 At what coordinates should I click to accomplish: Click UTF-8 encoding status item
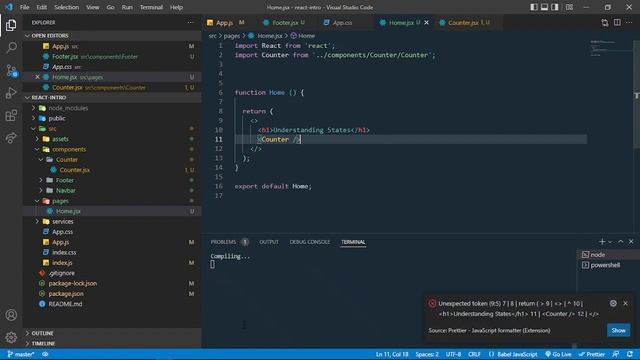click(x=453, y=354)
